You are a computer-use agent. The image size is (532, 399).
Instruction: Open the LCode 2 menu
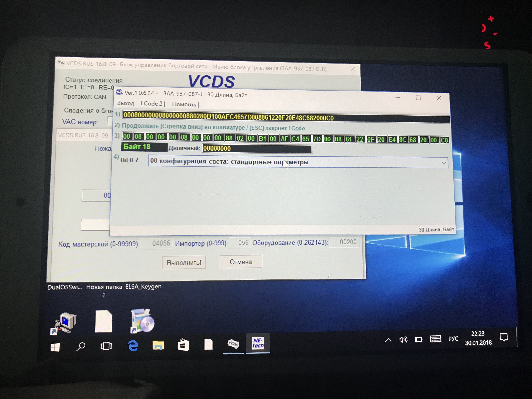pyautogui.click(x=152, y=104)
